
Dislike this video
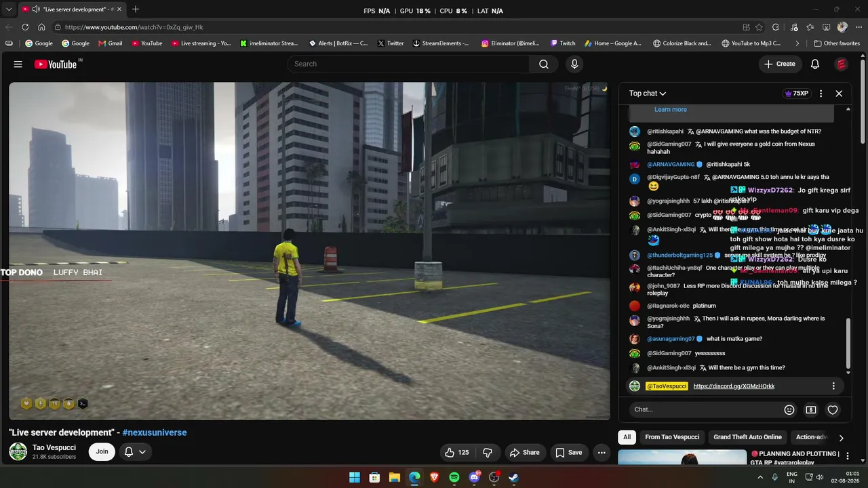[487, 452]
